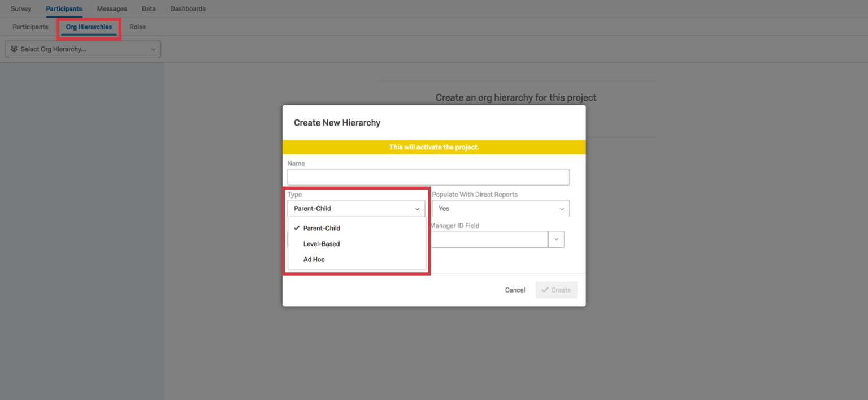Click inside the Name input field

[x=428, y=177]
